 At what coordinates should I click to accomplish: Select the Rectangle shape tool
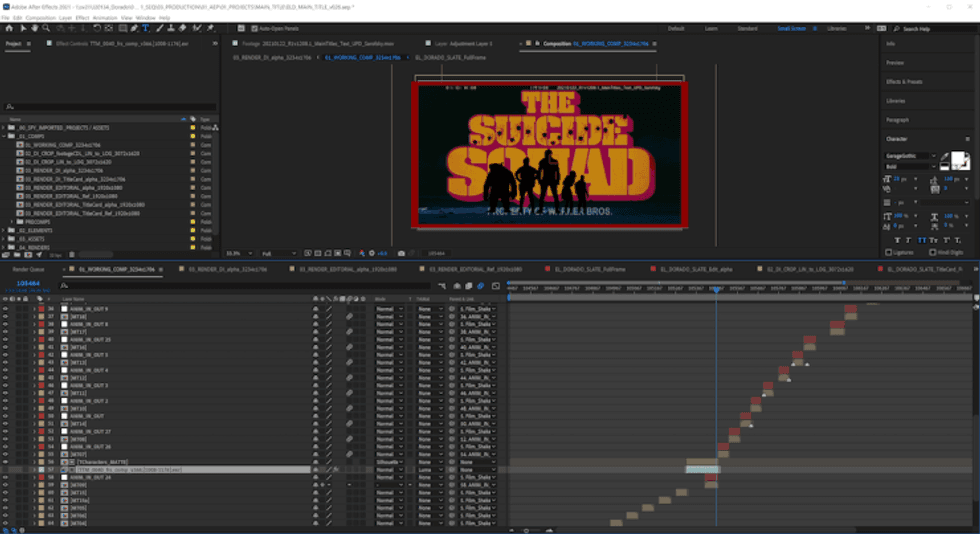(x=122, y=28)
